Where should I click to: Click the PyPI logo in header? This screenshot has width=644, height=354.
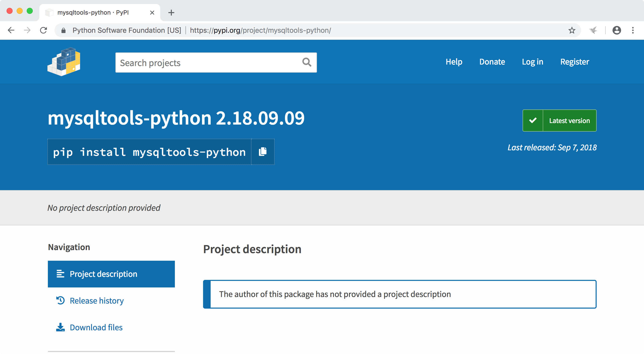click(x=64, y=62)
